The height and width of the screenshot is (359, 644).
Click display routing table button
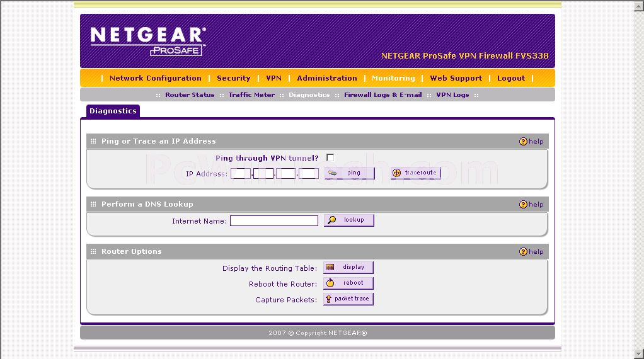348,267
